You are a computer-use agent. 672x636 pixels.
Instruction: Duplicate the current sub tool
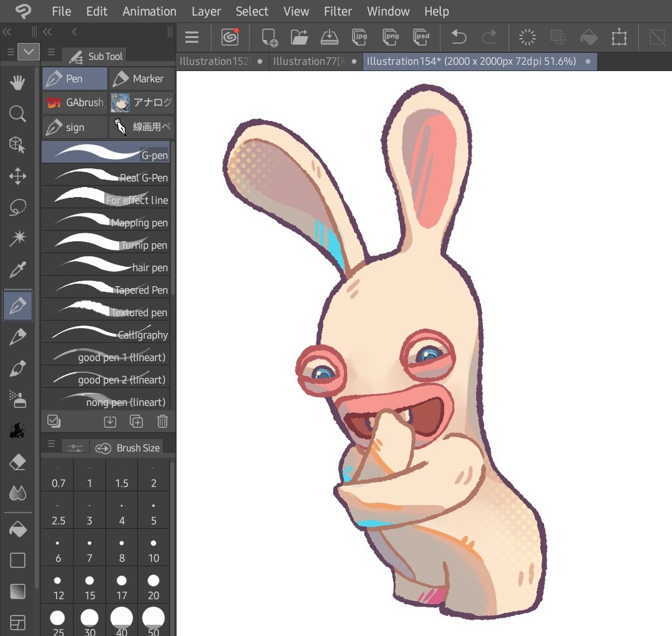click(136, 422)
